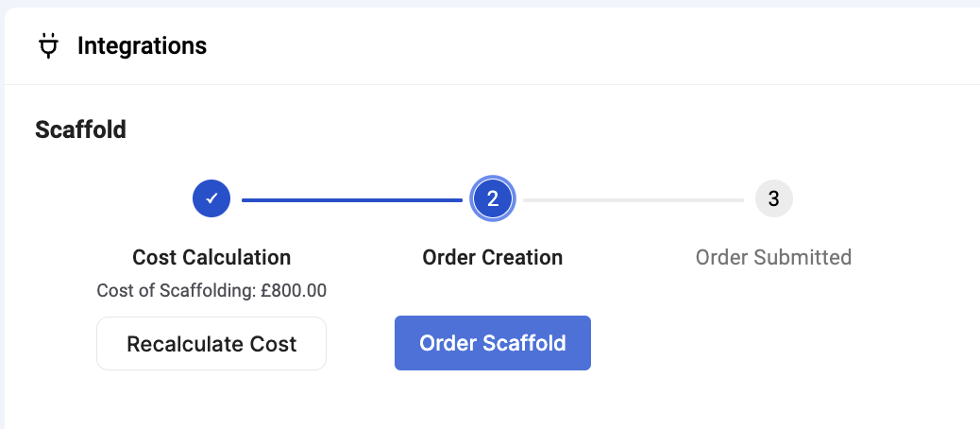Viewport: 980px width, 429px height.
Task: Click the grey step 3 circle
Action: pos(774,198)
